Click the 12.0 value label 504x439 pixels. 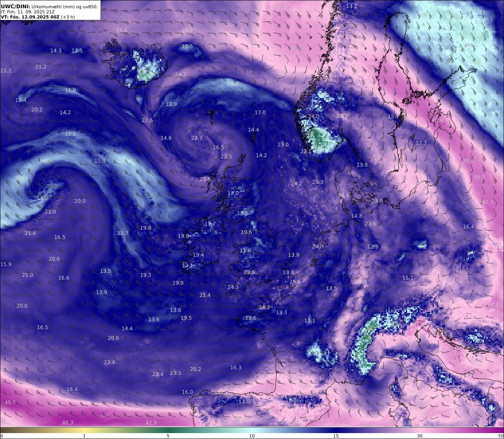pyautogui.click(x=233, y=194)
